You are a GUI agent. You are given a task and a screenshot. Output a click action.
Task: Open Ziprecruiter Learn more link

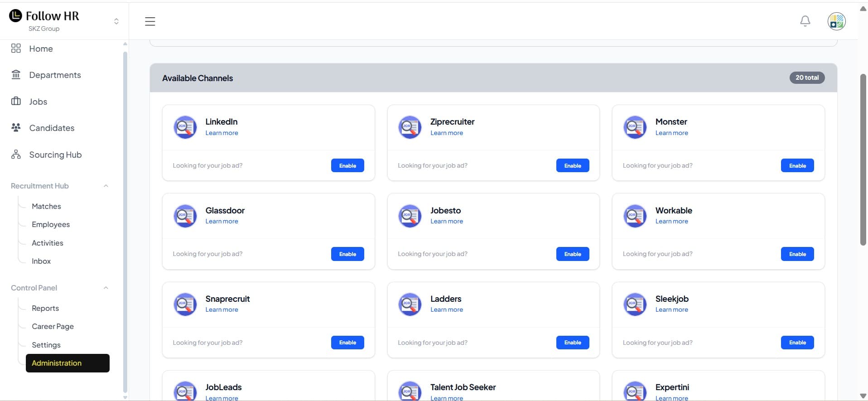pyautogui.click(x=447, y=133)
